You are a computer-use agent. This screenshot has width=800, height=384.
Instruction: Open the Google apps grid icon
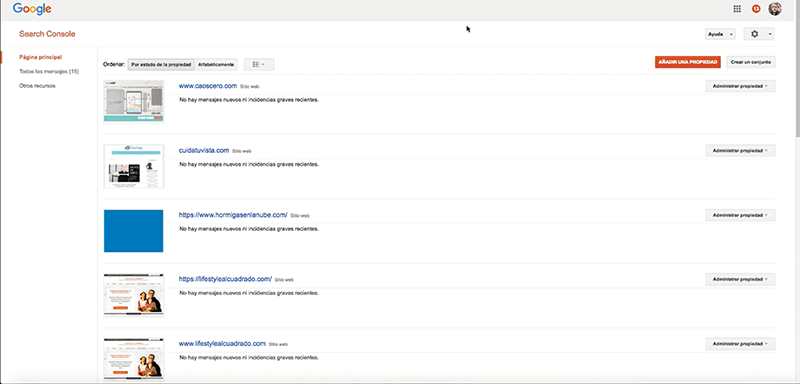click(737, 9)
